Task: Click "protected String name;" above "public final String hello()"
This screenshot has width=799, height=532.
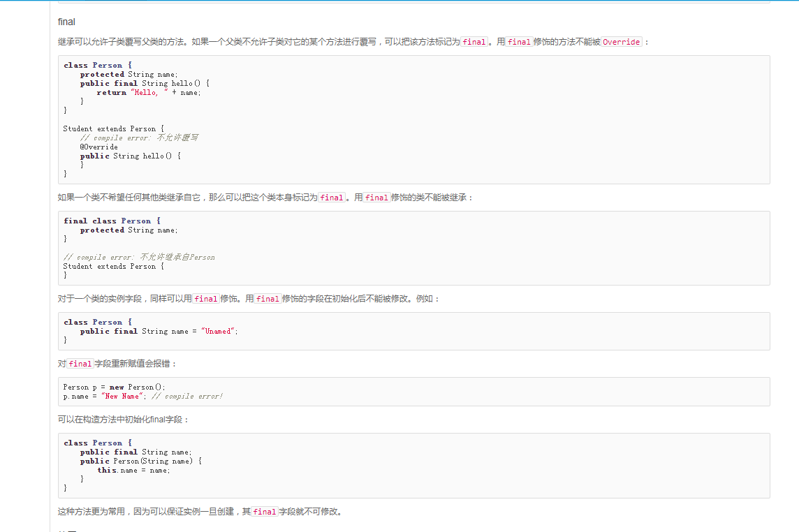Action: 129,75
